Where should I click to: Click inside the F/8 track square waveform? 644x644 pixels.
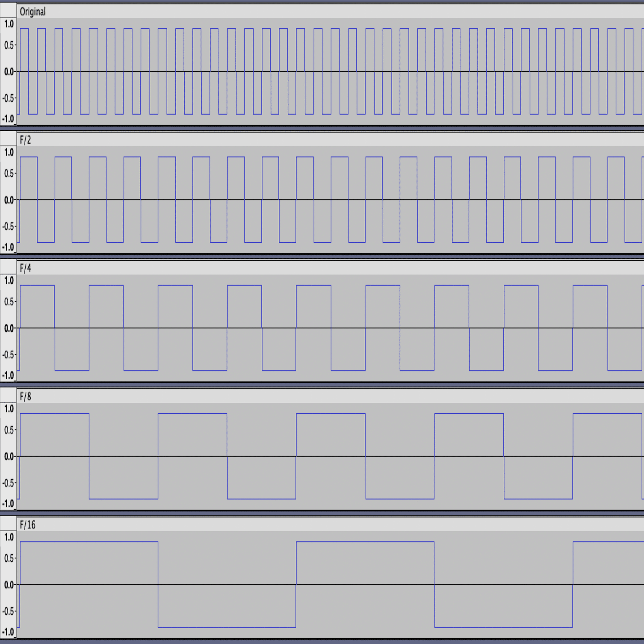[x=330, y=456]
